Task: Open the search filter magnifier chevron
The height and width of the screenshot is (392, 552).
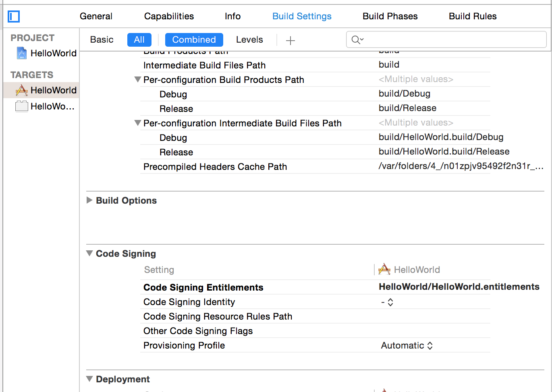Action: (x=359, y=39)
